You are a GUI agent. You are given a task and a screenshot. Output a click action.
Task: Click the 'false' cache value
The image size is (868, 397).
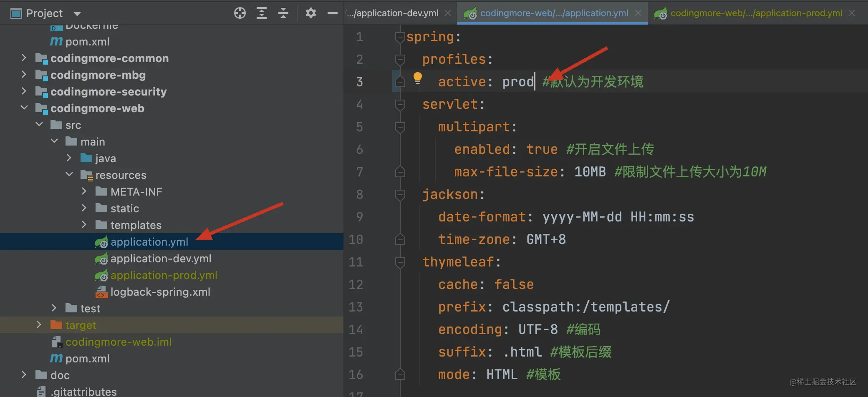514,284
